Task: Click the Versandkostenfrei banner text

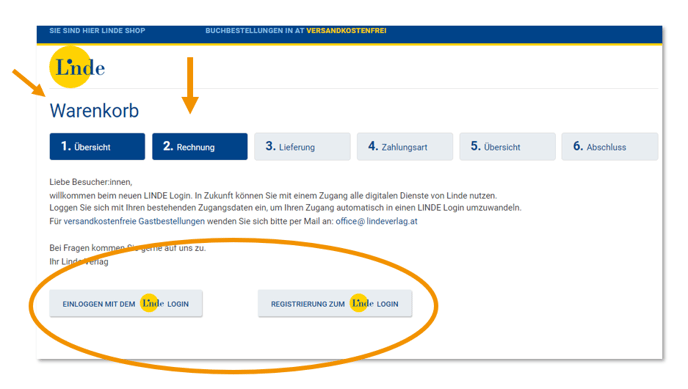Action: [346, 31]
